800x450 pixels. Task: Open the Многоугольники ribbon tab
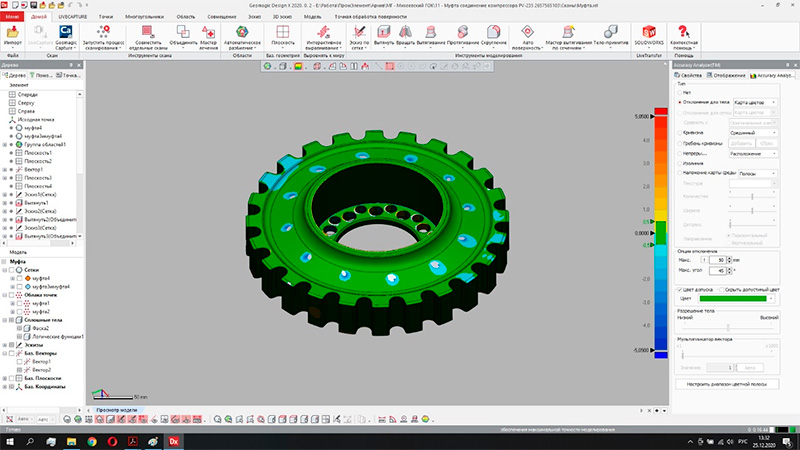144,16
